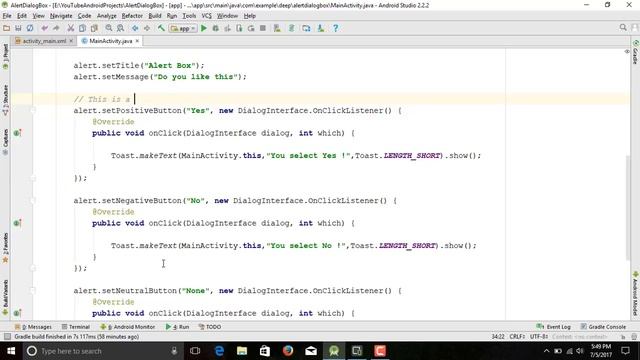Click the Help question mark icon

tap(336, 28)
